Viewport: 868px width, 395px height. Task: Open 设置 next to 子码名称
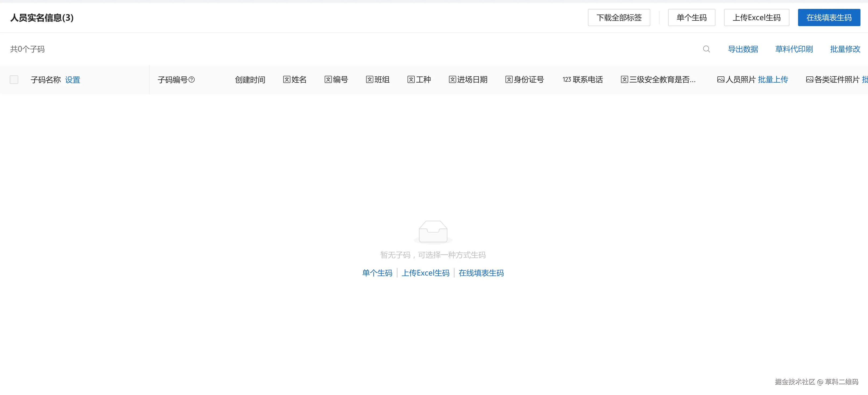(x=72, y=80)
